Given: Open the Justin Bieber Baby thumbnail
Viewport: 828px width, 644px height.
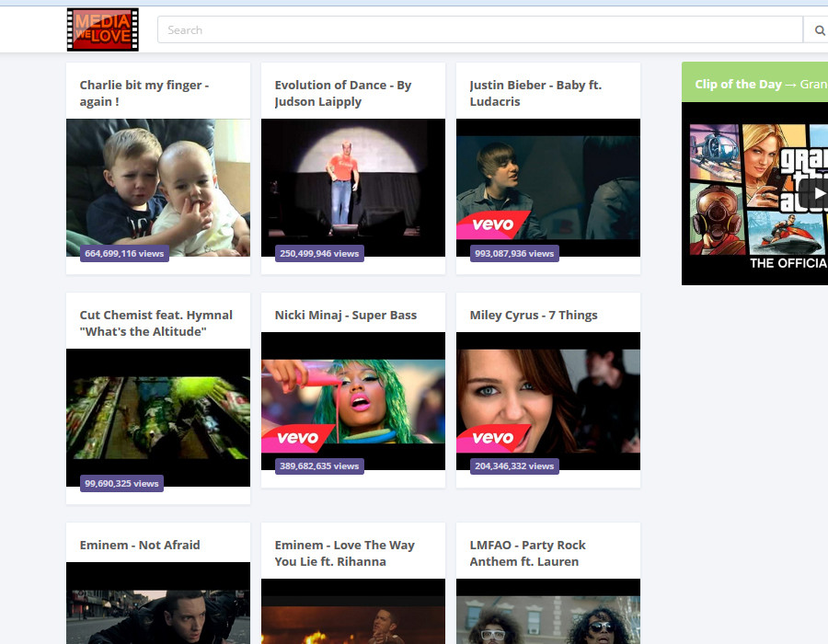Looking at the screenshot, I should (548, 188).
